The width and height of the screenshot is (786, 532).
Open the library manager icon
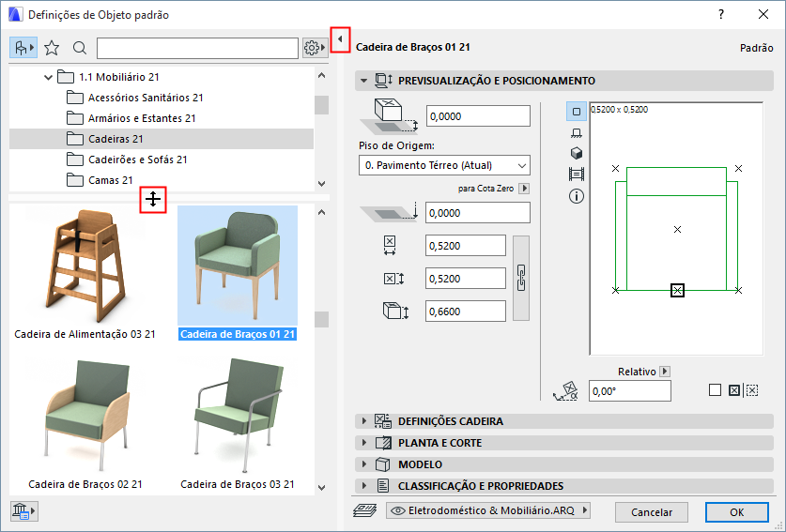coord(23,511)
